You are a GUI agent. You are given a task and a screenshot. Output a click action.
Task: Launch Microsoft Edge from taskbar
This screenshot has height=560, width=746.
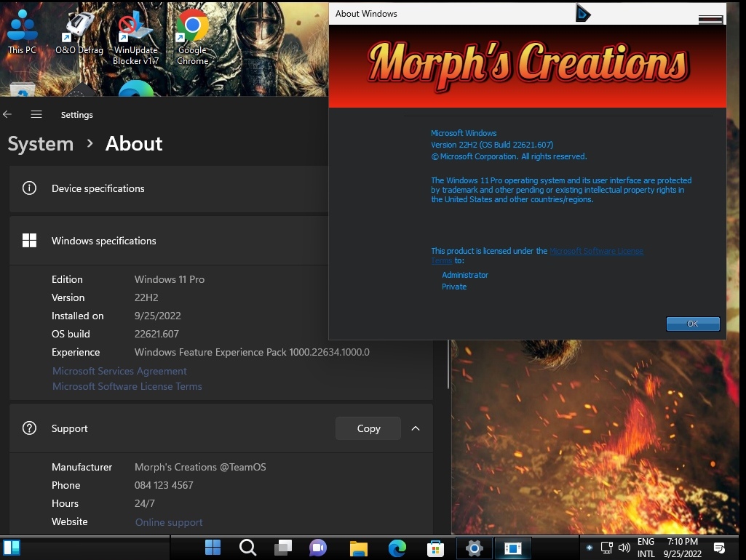(x=397, y=548)
